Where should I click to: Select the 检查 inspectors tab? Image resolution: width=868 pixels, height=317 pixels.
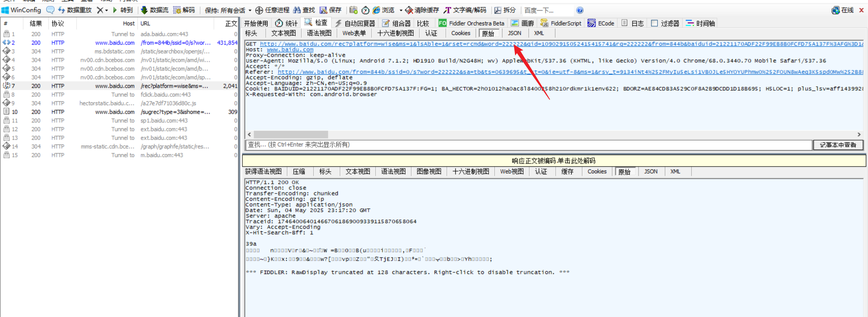[316, 23]
